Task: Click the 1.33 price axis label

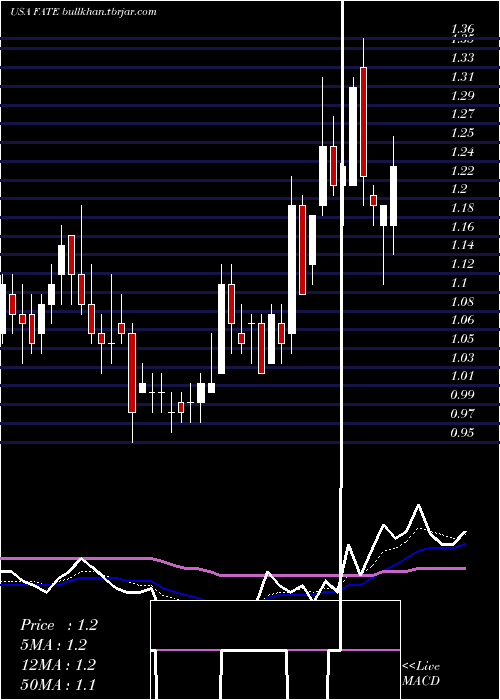Action: pyautogui.click(x=462, y=58)
